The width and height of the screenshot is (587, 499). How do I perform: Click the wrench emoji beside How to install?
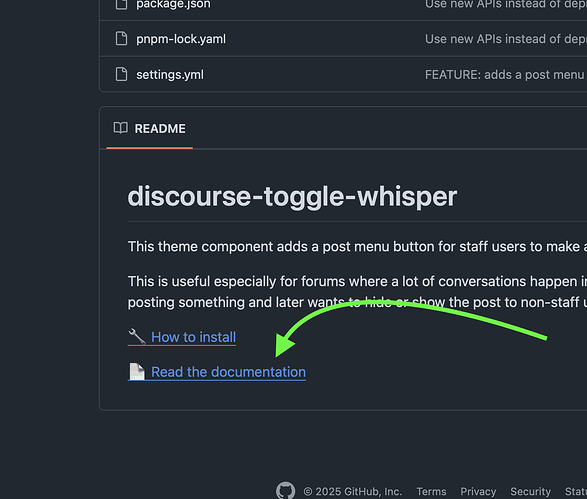137,337
